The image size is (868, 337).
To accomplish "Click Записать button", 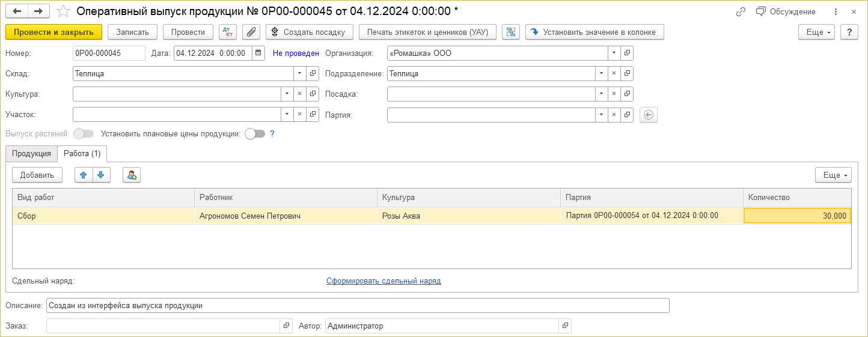I will pyautogui.click(x=133, y=32).
